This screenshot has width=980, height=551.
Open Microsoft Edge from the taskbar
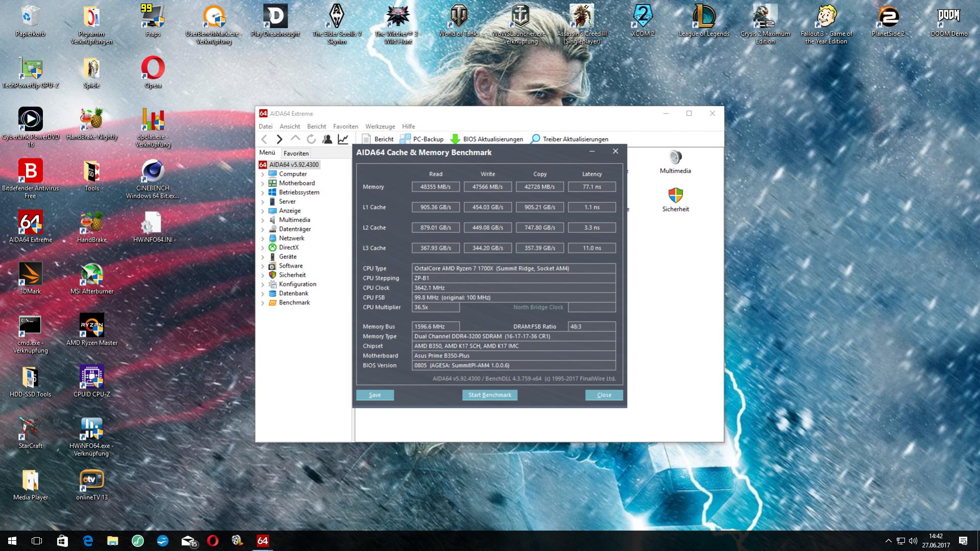point(88,541)
